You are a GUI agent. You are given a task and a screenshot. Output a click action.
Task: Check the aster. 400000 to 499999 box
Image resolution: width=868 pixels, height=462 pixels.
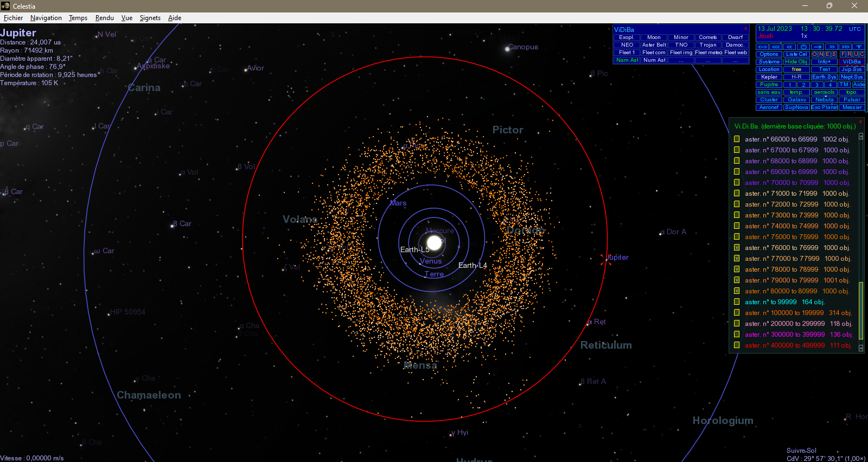[x=737, y=345]
